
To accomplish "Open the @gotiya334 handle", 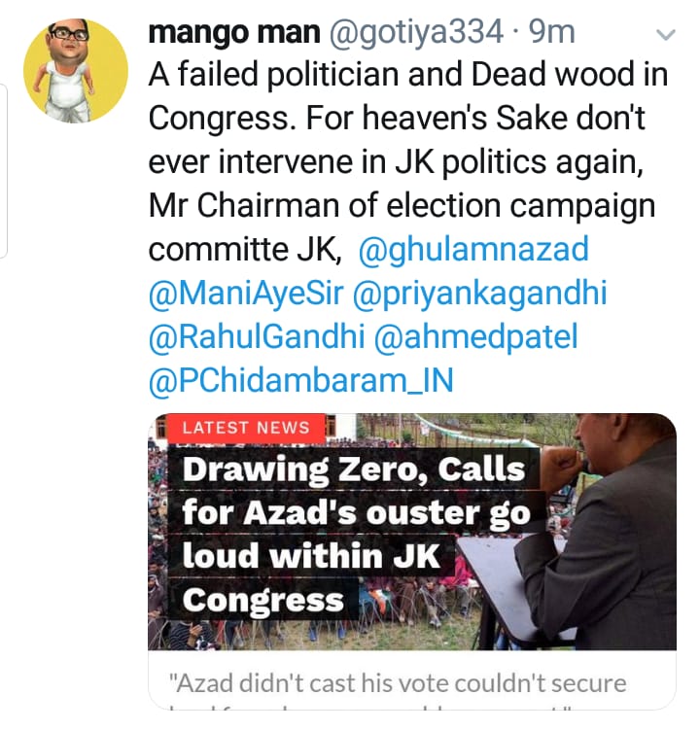I will coord(417,32).
